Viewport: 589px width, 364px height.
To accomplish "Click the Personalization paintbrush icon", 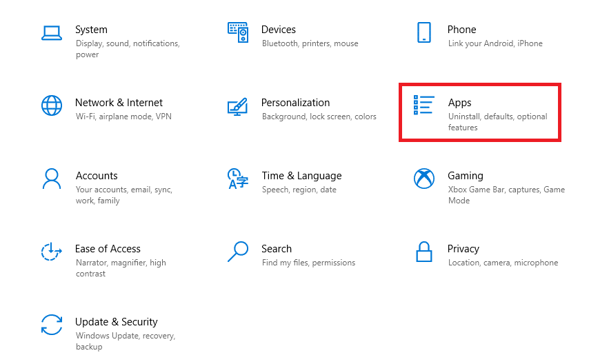I will tap(238, 106).
